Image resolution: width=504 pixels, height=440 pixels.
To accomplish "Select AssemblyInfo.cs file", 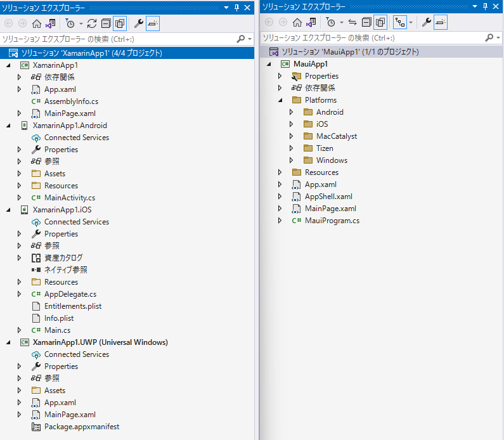I will (71, 101).
